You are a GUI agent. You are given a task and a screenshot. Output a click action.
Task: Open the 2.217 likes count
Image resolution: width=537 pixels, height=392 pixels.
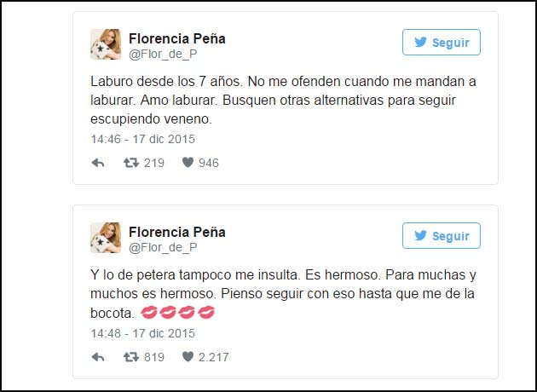(213, 357)
